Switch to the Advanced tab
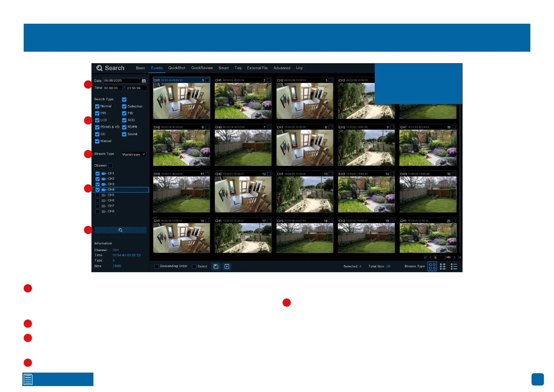Image resolution: width=554 pixels, height=392 pixels. pyautogui.click(x=282, y=68)
